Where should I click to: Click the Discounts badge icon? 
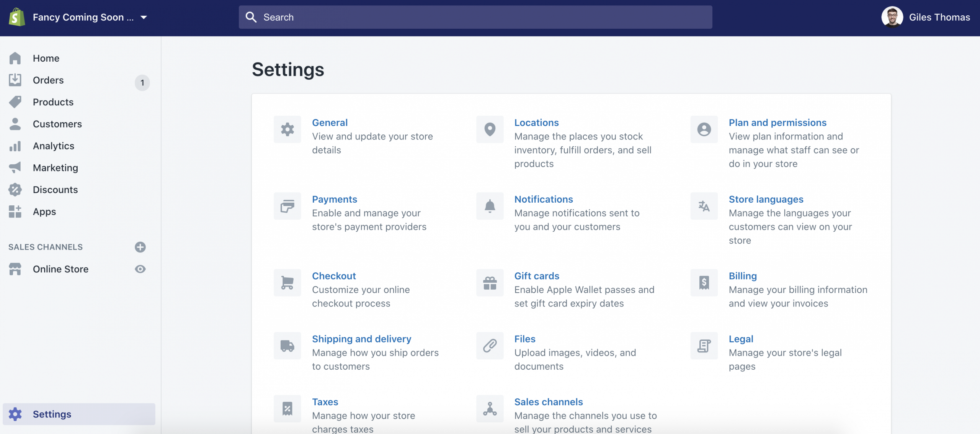pyautogui.click(x=15, y=190)
